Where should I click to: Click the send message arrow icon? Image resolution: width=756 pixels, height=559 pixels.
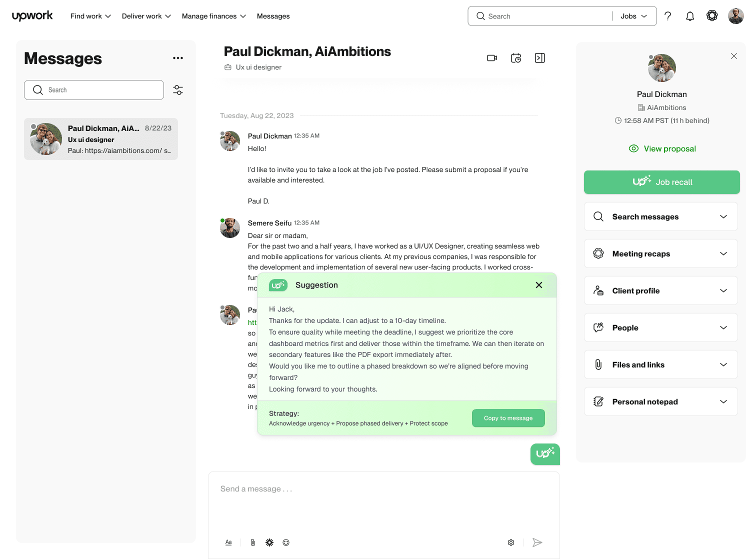tap(537, 542)
